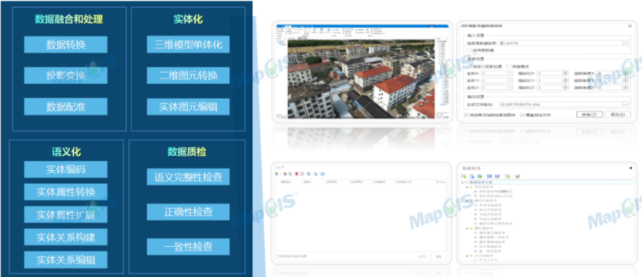Click the first icon in 数据检查 toolbar
644x277 pixels.
(x=464, y=176)
